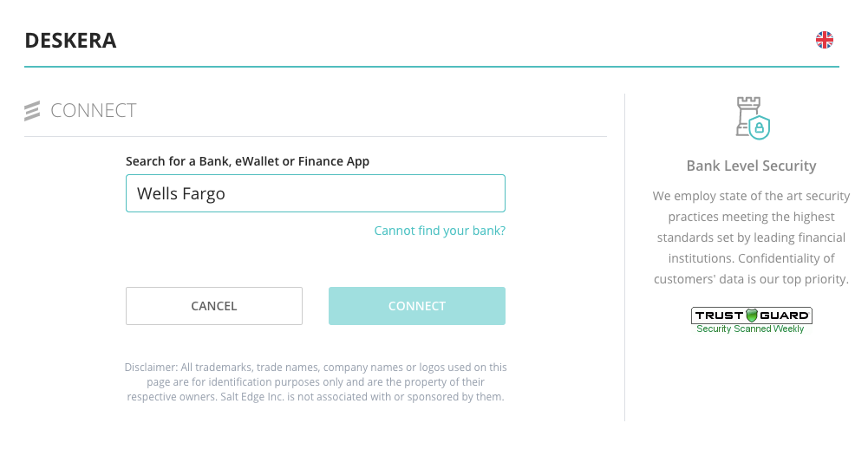This screenshot has height=449, width=868.
Task: Click the teal header divider line
Action: [x=432, y=67]
